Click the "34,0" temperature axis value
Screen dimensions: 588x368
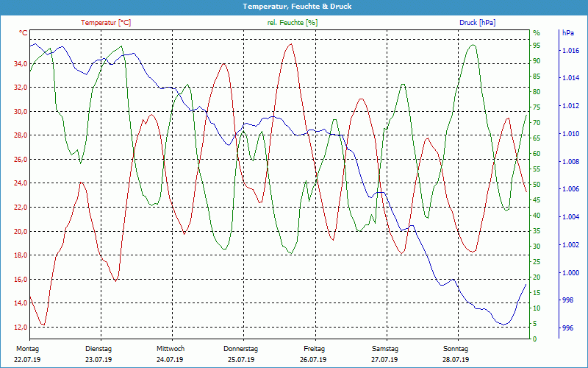click(x=21, y=64)
